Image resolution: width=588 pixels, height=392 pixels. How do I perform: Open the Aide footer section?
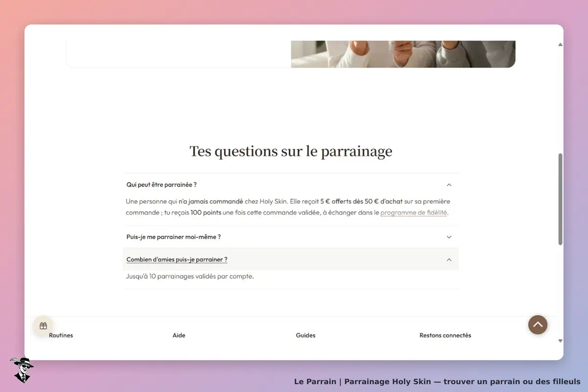[x=179, y=335]
